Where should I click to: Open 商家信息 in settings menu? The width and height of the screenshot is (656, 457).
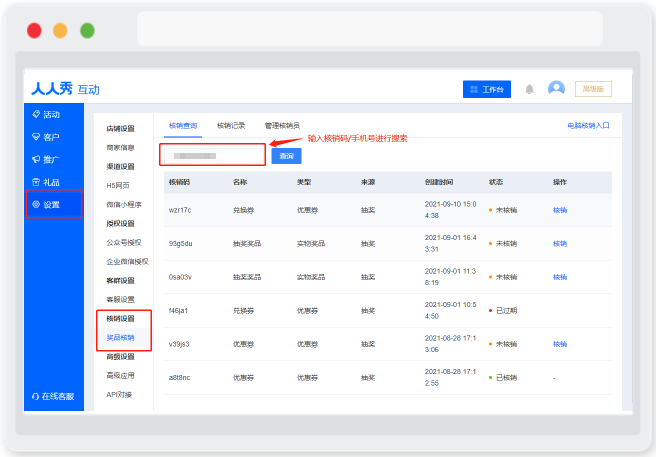[120, 147]
